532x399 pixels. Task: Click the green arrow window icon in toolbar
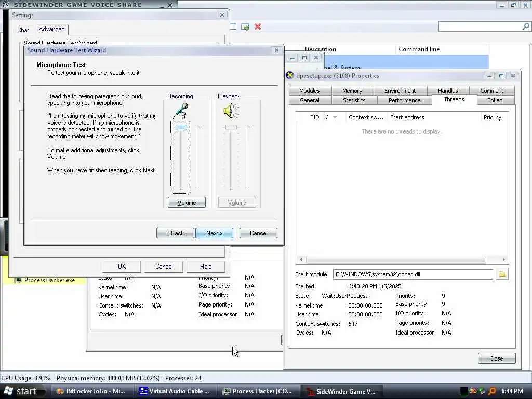(x=245, y=27)
